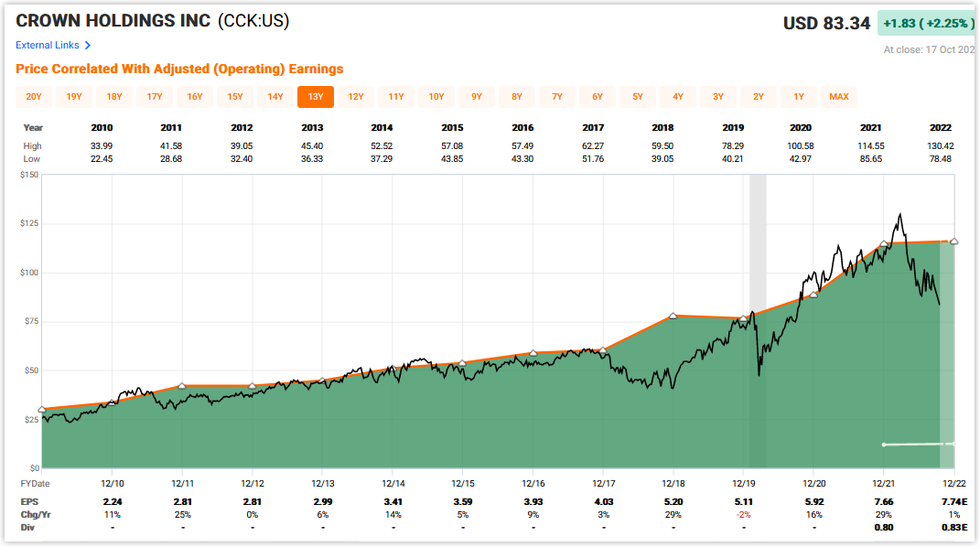Click the EPS value 7.74E

[x=954, y=501]
